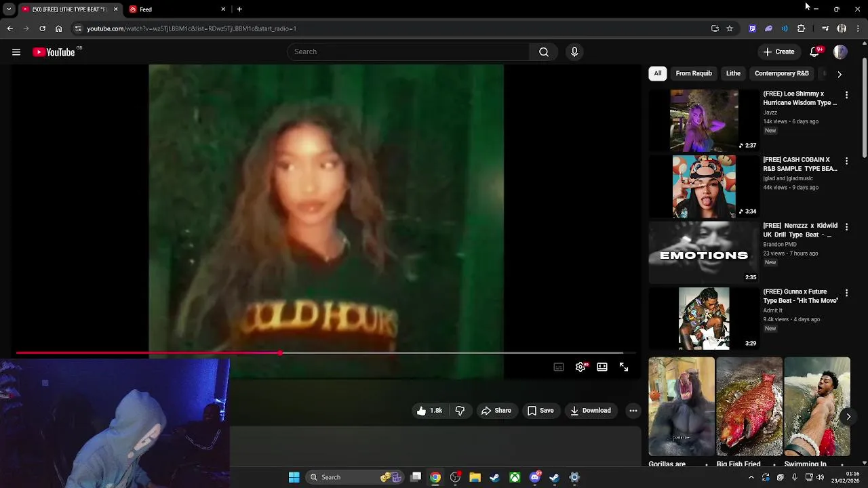
Task: Click the Create button
Action: [778, 52]
